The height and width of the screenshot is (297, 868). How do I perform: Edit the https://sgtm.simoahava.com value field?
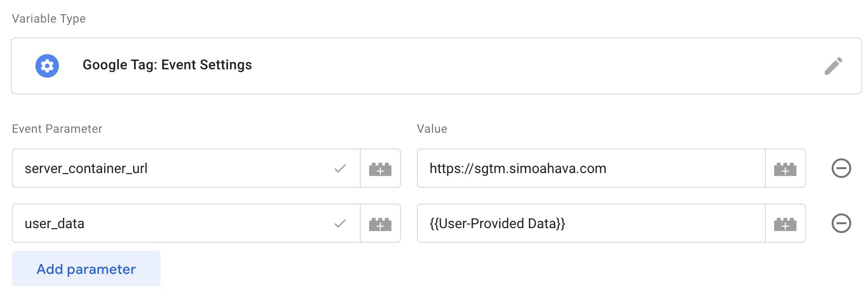[x=591, y=168]
